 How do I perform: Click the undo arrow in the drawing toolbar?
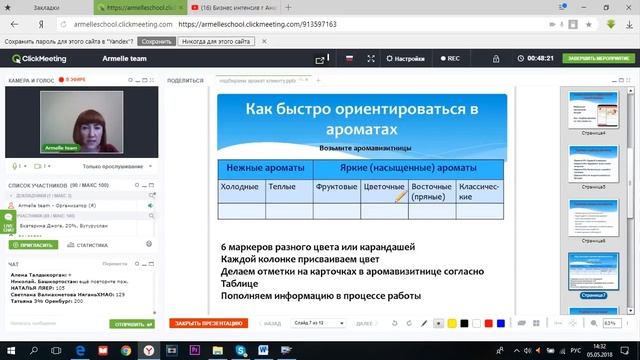(x=394, y=323)
